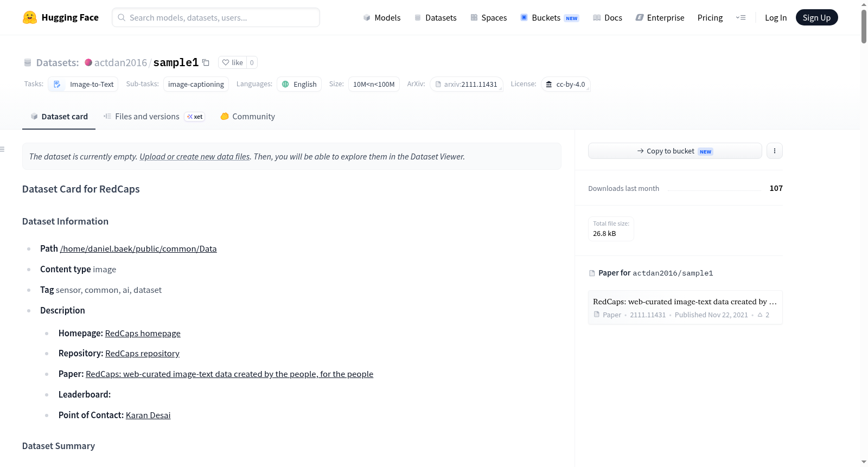Open the actdan2016 profile link

tap(120, 62)
